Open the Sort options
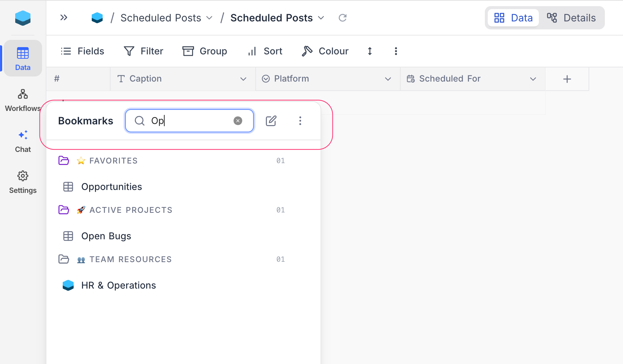623x364 pixels. click(x=265, y=51)
